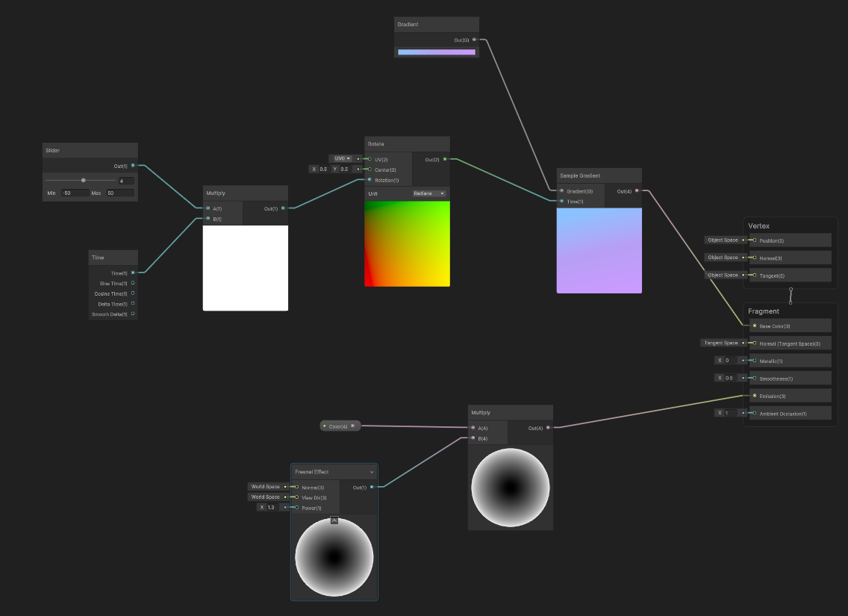Click the Slider Max field showing 50
Image resolution: width=848 pixels, height=616 pixels.
click(x=119, y=193)
